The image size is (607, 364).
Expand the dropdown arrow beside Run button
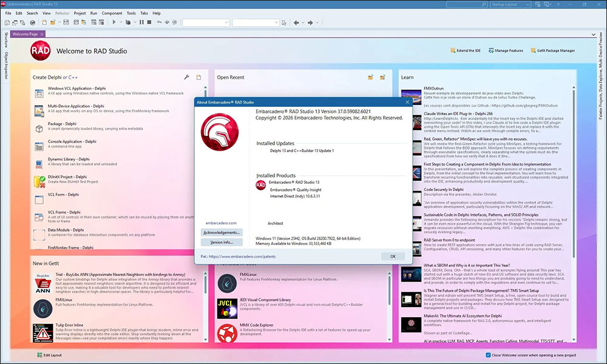[121, 22]
